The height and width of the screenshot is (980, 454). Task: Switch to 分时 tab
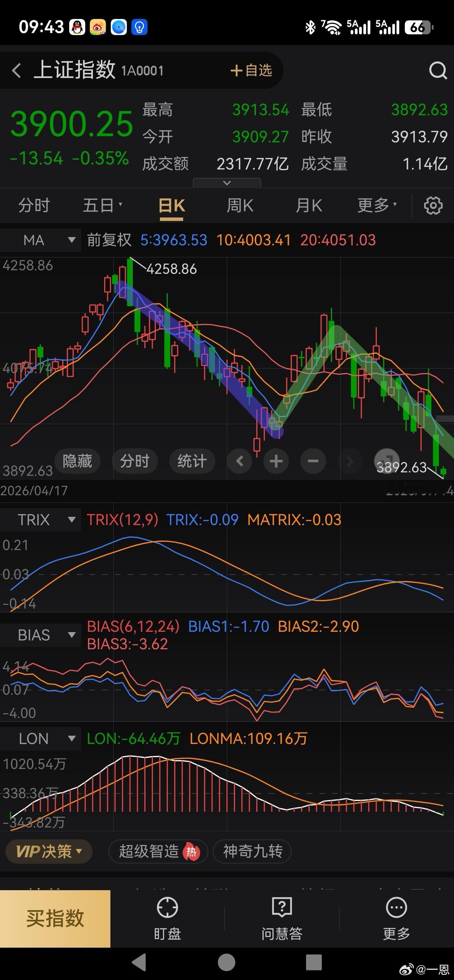point(34,205)
